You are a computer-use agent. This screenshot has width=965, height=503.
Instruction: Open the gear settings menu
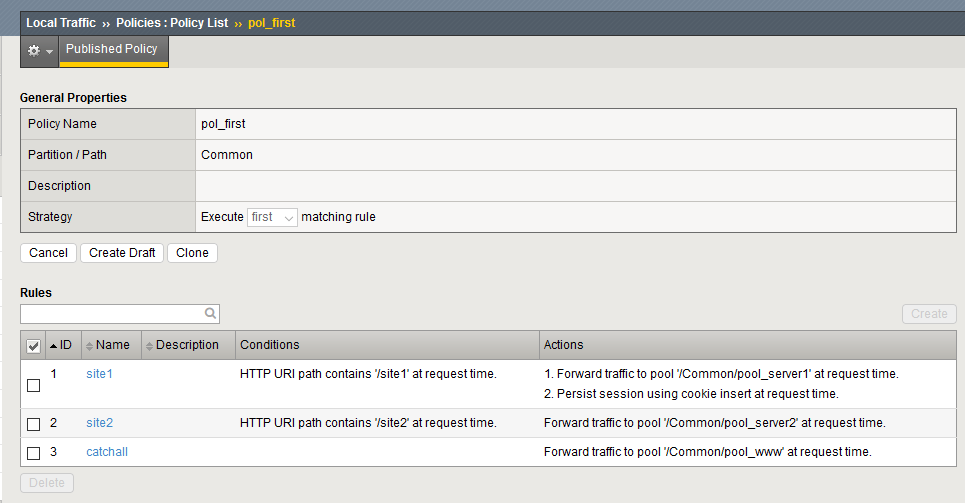34,50
